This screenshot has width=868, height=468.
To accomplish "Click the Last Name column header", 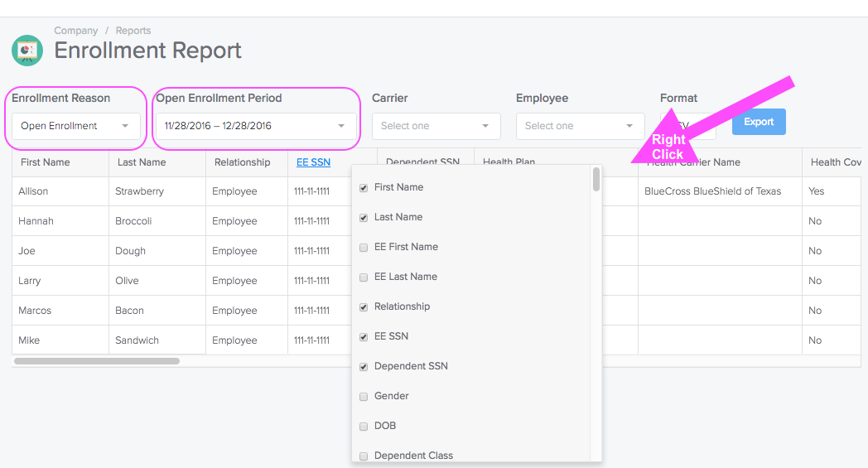I will 157,162.
